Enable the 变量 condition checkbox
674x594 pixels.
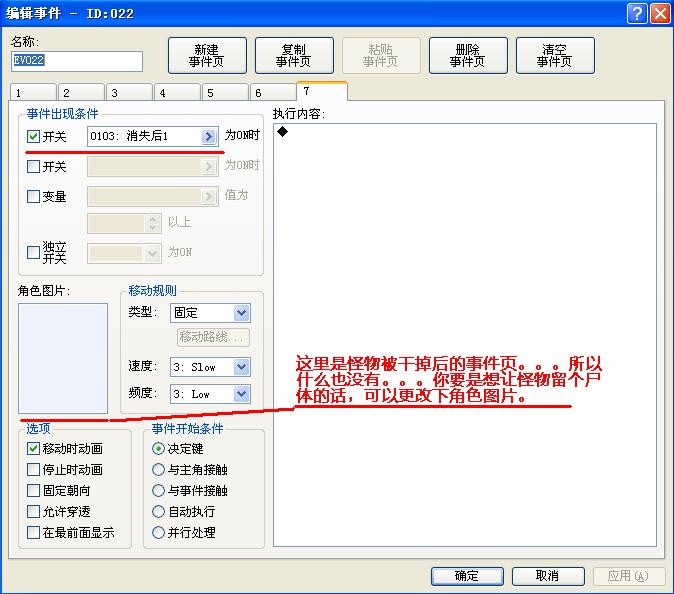click(33, 196)
